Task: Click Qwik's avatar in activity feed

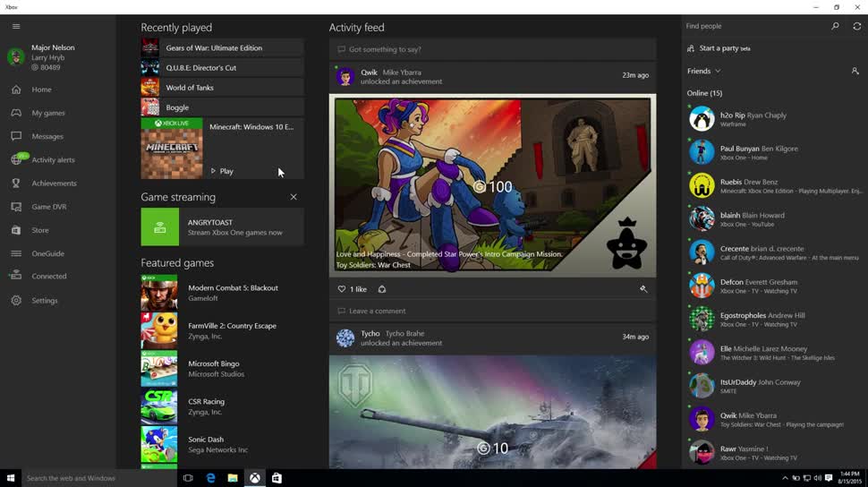Action: coord(345,76)
